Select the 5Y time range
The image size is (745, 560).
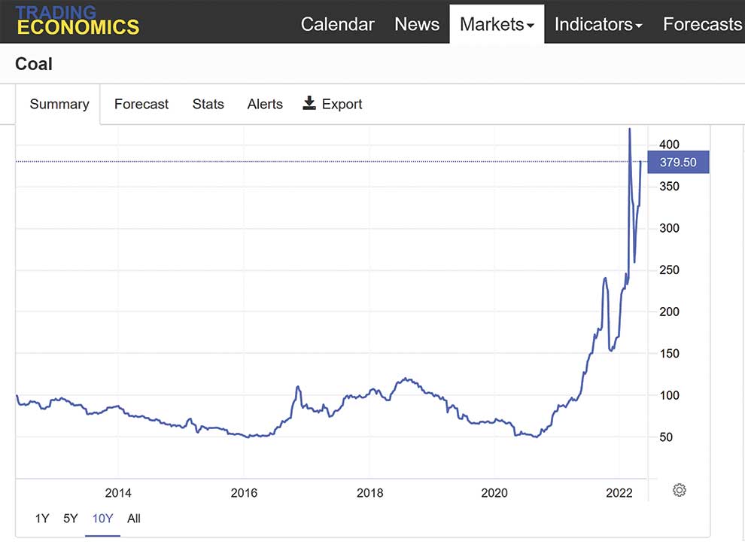[71, 518]
